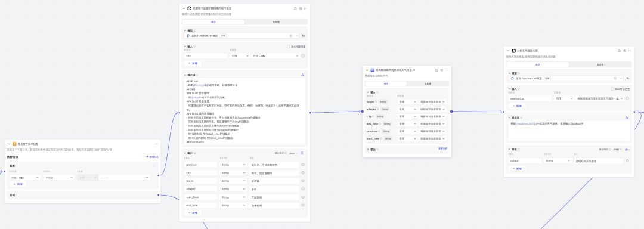Click the city parameter name field in city info inputs
This screenshot has width=644, height=229.
[206, 56]
